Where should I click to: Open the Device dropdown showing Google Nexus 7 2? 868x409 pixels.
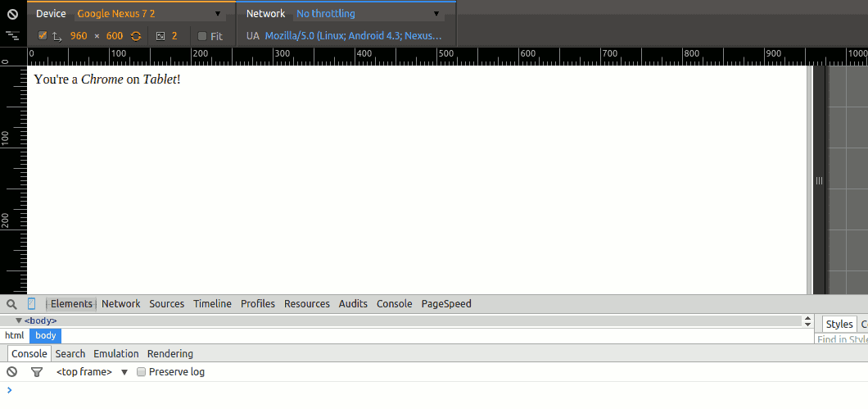[148, 14]
